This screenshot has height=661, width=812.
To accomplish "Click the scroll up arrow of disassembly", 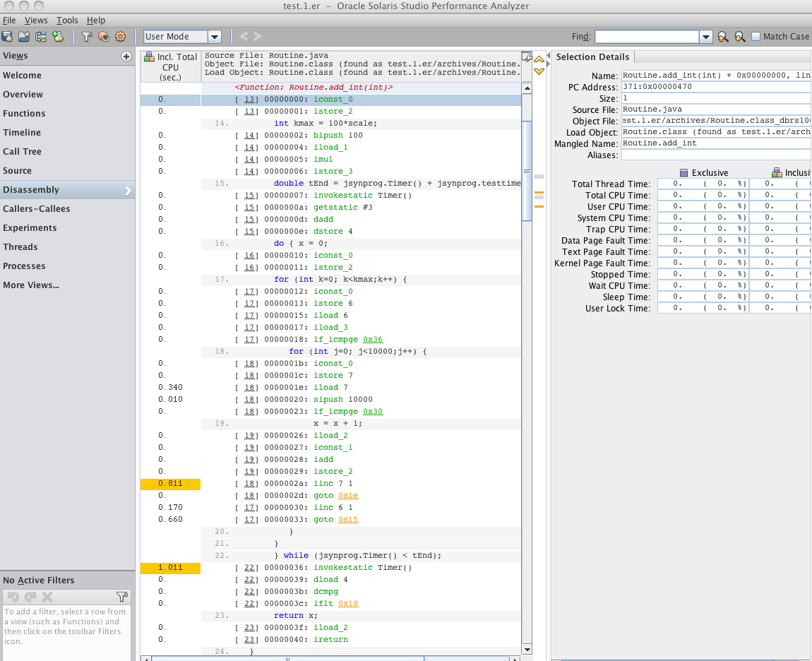I will [527, 88].
